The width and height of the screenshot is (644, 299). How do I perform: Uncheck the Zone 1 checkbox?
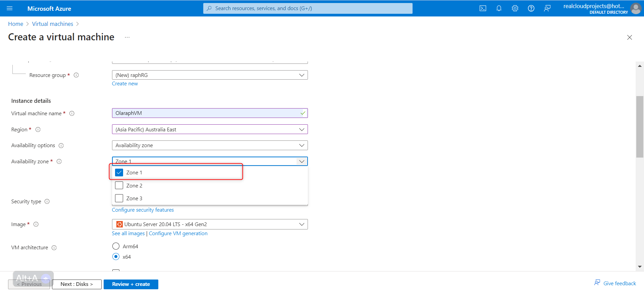119,172
